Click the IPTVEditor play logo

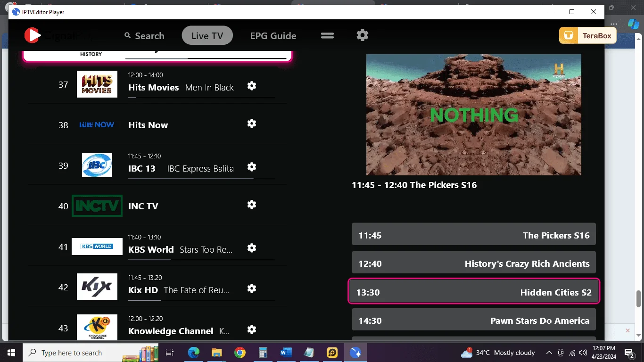pos(33,35)
